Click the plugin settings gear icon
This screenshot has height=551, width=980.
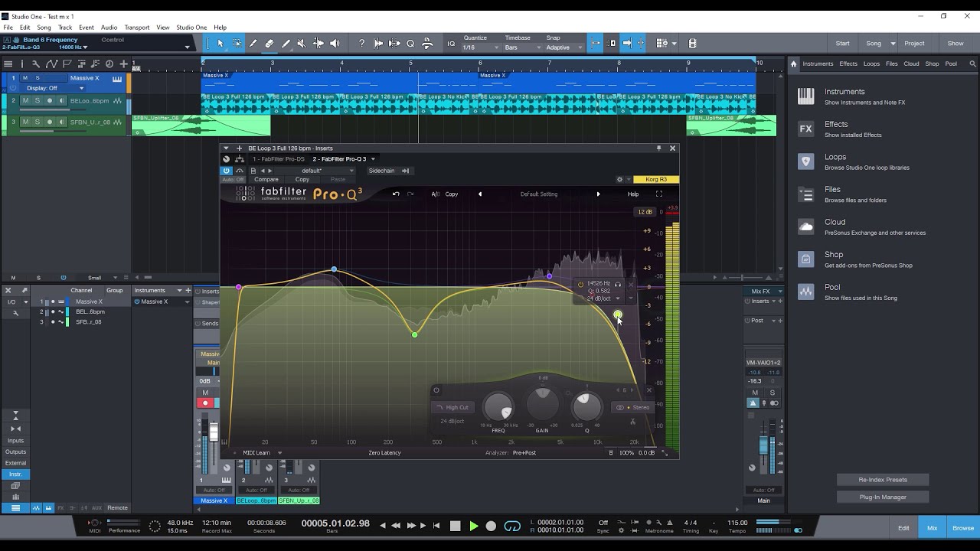pyautogui.click(x=619, y=179)
